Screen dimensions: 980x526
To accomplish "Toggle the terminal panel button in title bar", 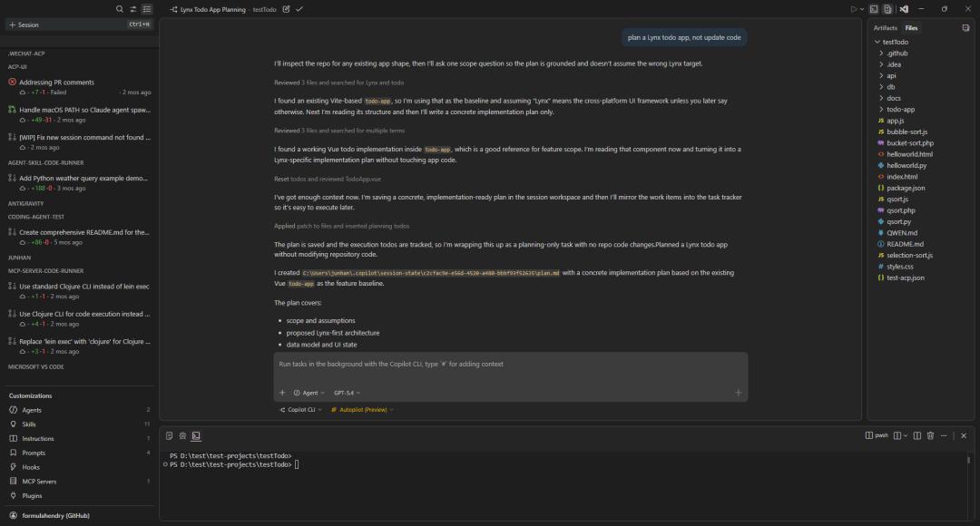I will pos(875,9).
